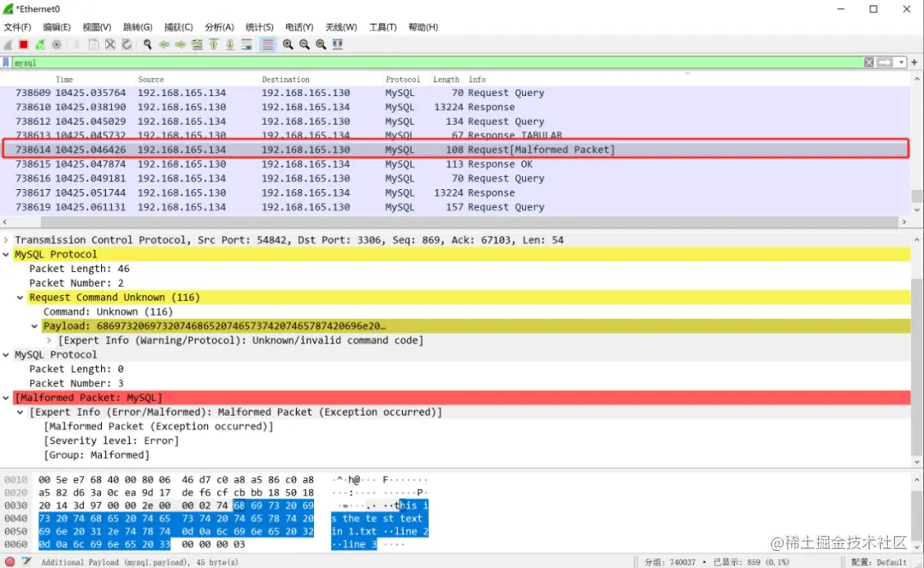This screenshot has height=568, width=924.
Task: Click the display filter bookmark icon
Action: (x=6, y=62)
